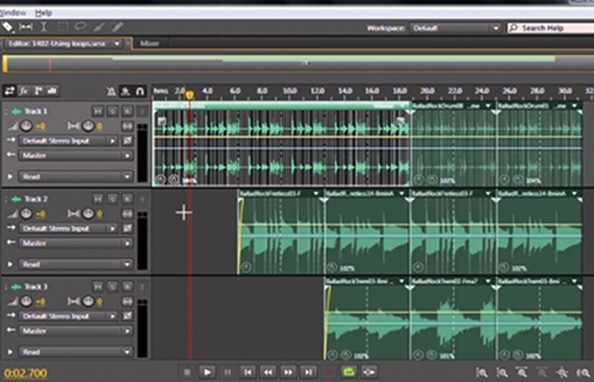The width and height of the screenshot is (594, 382).
Task: Open the Workspace Default dropdown
Action: pyautogui.click(x=456, y=28)
